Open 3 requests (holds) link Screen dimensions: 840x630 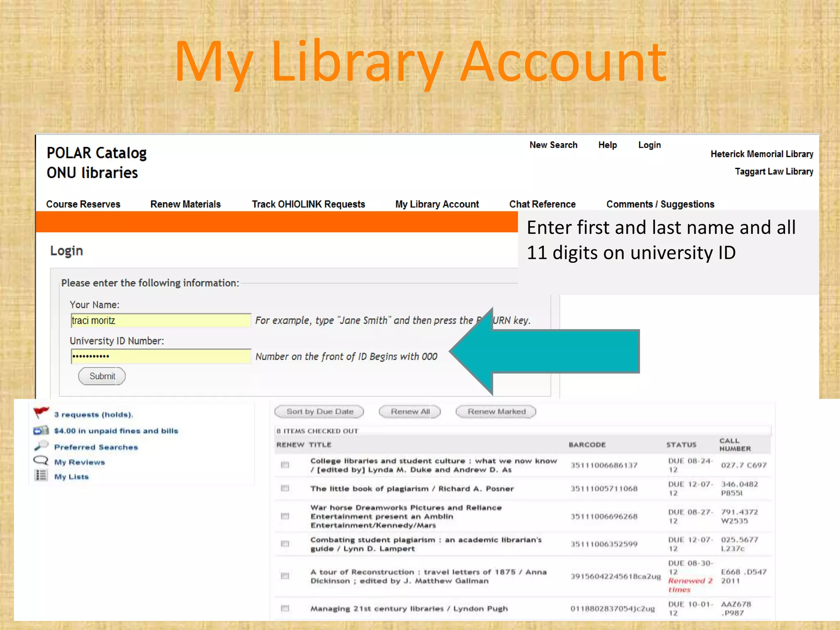[x=94, y=415]
